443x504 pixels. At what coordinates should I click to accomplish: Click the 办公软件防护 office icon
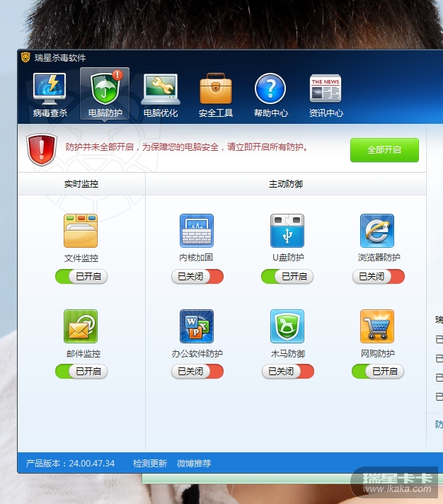197,326
